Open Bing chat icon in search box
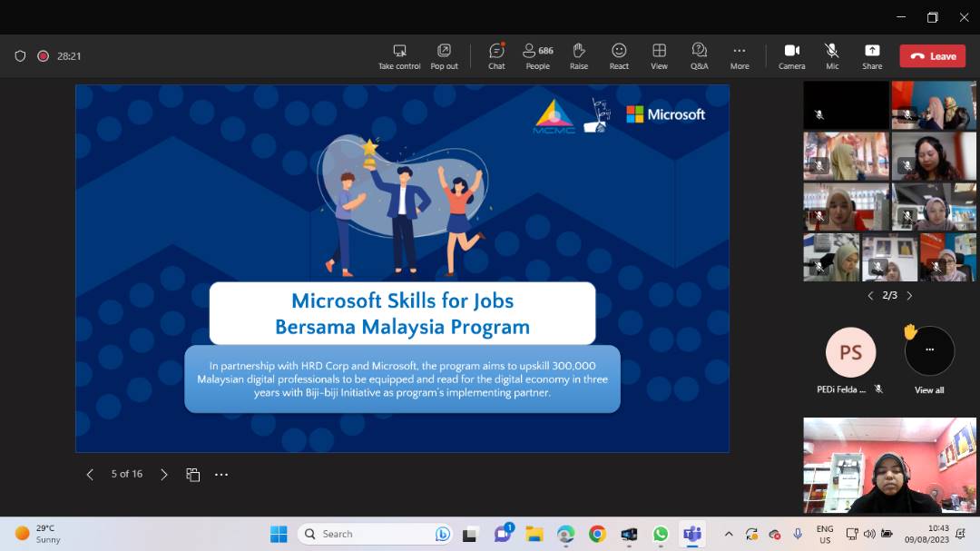The height and width of the screenshot is (551, 980). 442,534
